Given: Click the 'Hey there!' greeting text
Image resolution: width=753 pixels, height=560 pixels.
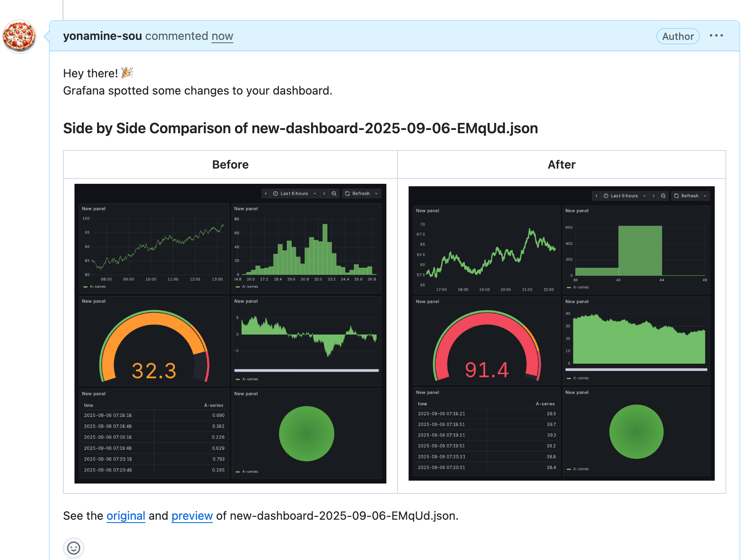Looking at the screenshot, I should click(91, 73).
